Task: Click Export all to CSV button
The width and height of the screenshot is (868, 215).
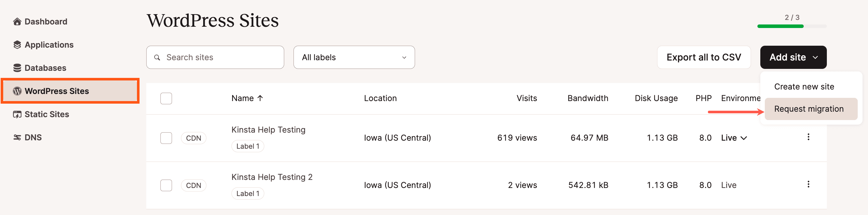Action: (704, 57)
